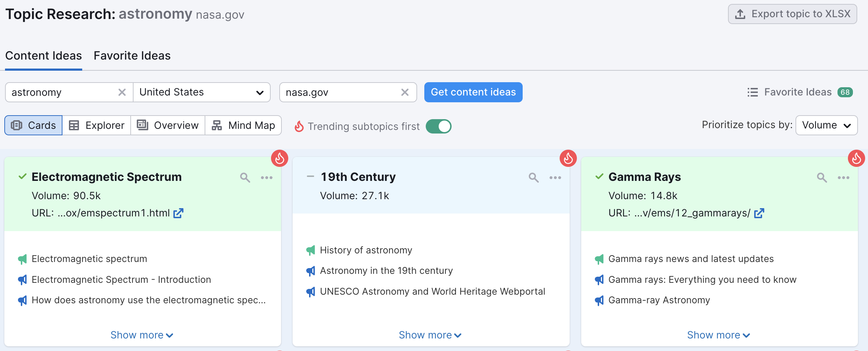Disable Trending subtopics first

pyautogui.click(x=438, y=126)
